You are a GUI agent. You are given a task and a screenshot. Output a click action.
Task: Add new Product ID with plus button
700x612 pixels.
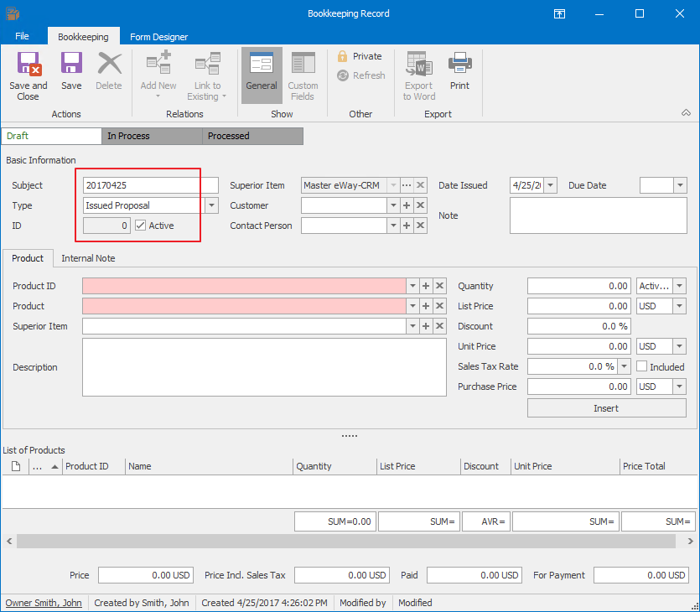(426, 286)
